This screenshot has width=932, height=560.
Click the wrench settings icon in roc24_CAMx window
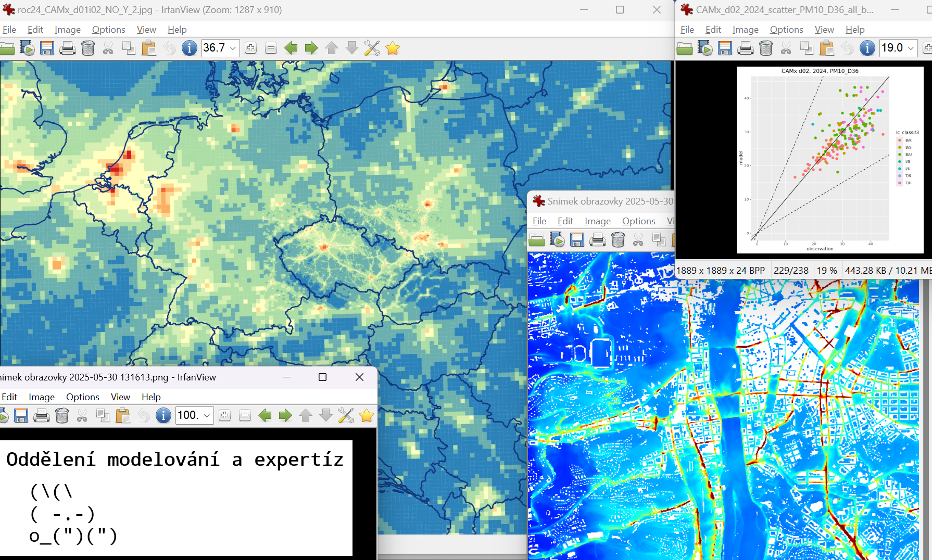click(x=372, y=48)
